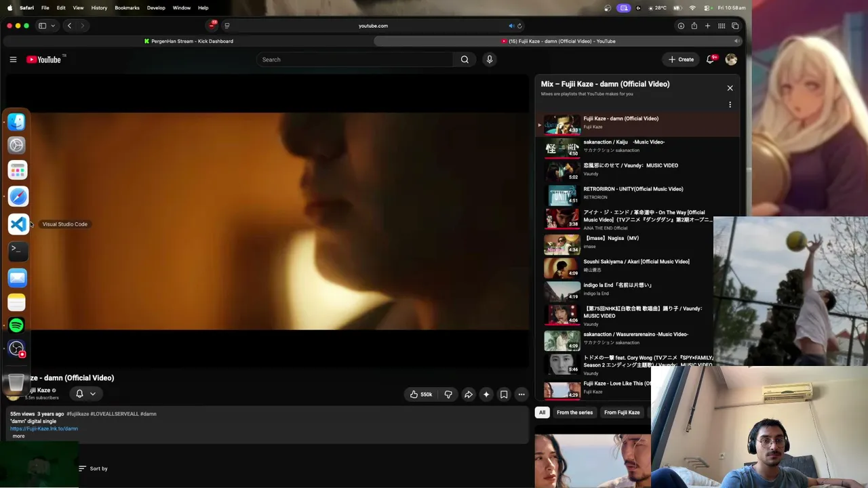Show Safari tab overview
The height and width of the screenshot is (488, 868).
click(734, 26)
